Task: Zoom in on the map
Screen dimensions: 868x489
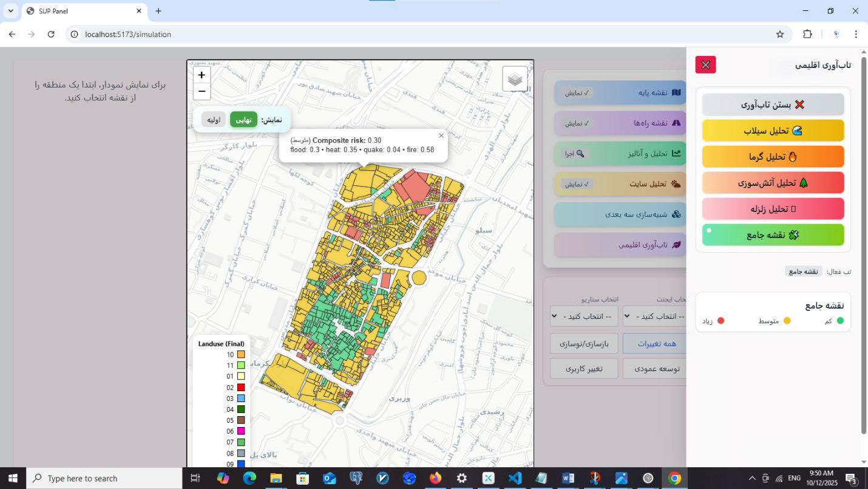Action: pos(202,75)
